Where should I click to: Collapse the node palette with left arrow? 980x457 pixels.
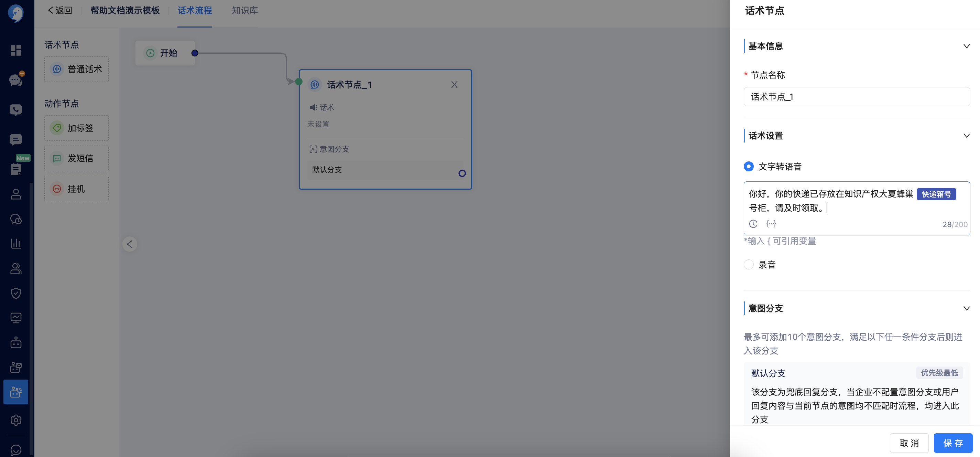(130, 244)
